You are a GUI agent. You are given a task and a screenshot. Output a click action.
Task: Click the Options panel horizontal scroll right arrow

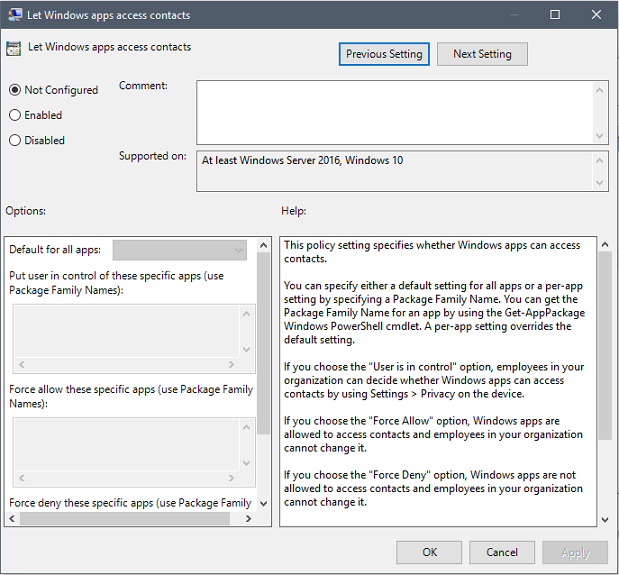pyautogui.click(x=249, y=519)
